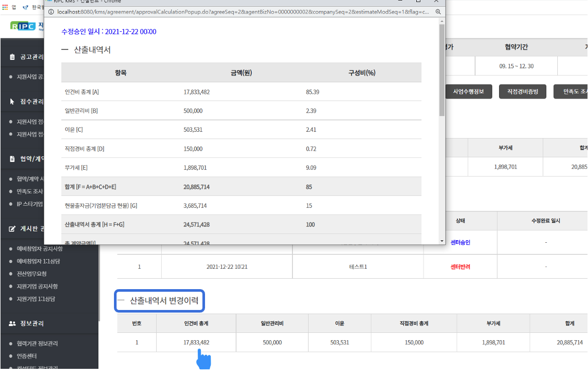588x373 pixels.
Task: Click the clipboard icon beside 공고관리
Action: click(12, 57)
